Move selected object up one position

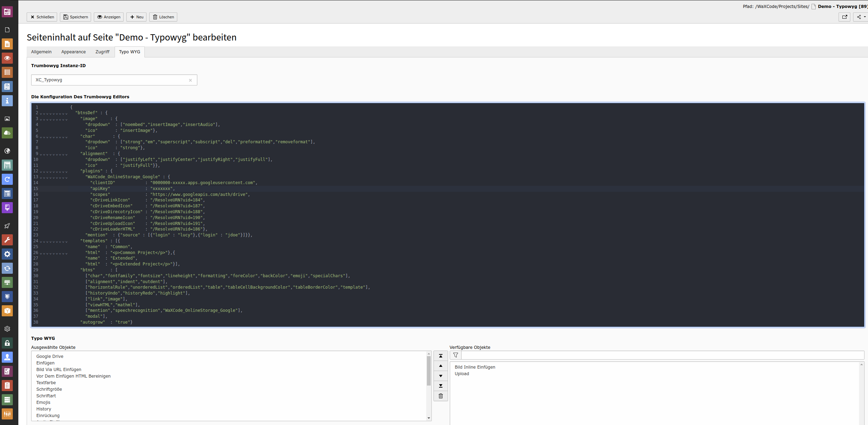(x=441, y=366)
